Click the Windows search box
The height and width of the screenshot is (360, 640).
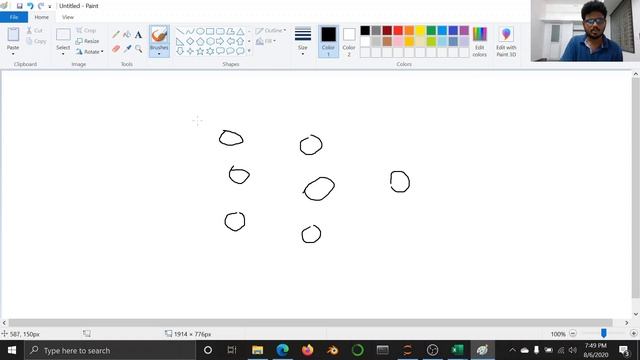pos(110,350)
